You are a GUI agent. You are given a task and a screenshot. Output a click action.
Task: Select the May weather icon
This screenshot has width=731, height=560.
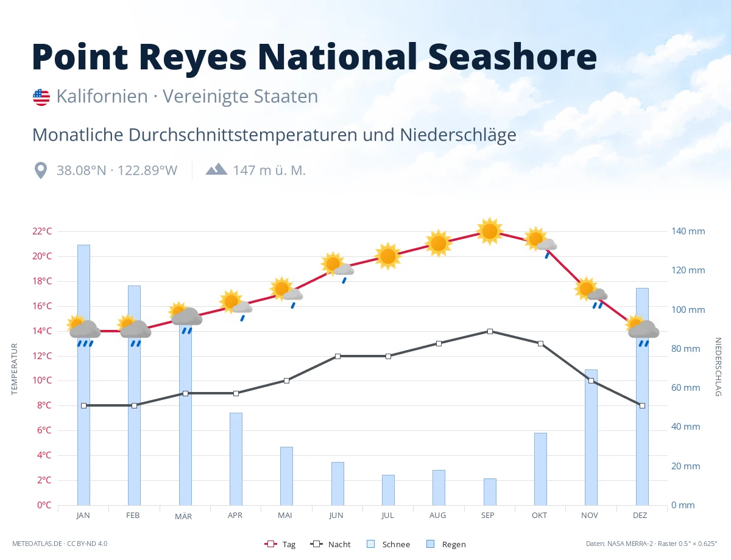(x=287, y=292)
